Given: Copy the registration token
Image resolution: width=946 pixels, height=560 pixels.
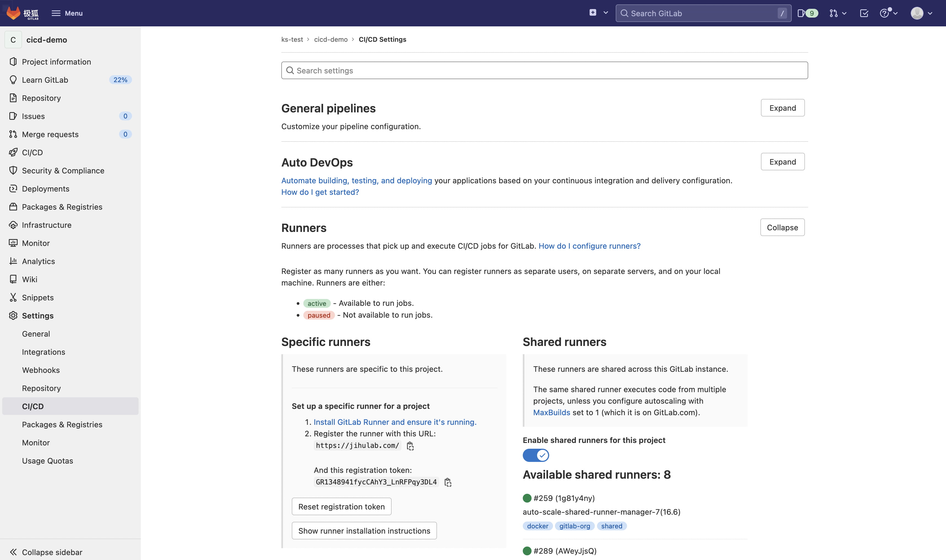Looking at the screenshot, I should coord(448,482).
